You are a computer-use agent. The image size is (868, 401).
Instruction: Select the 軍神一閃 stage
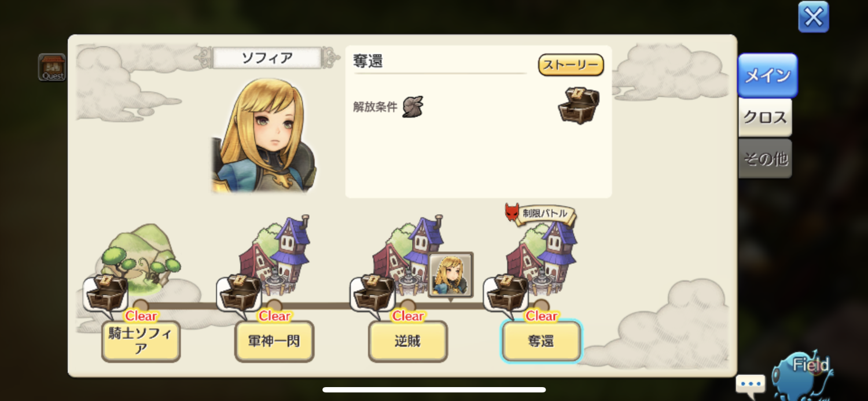(x=274, y=341)
